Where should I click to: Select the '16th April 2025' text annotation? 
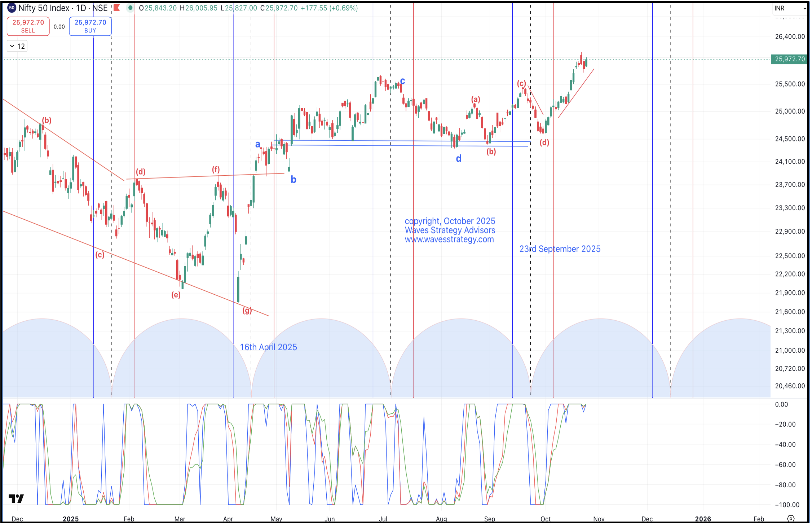[x=269, y=347]
